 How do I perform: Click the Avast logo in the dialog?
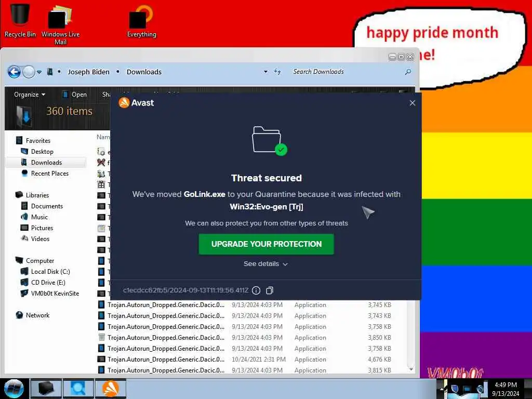136,103
